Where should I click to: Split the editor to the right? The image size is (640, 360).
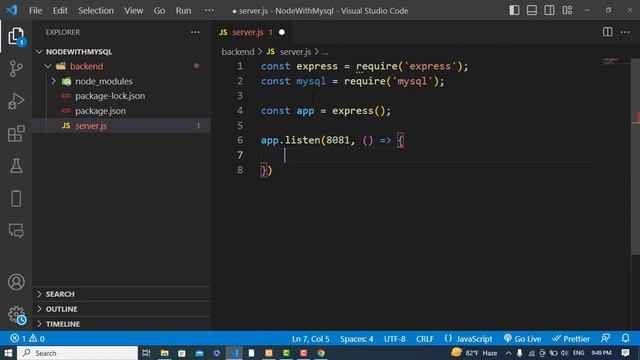[607, 32]
